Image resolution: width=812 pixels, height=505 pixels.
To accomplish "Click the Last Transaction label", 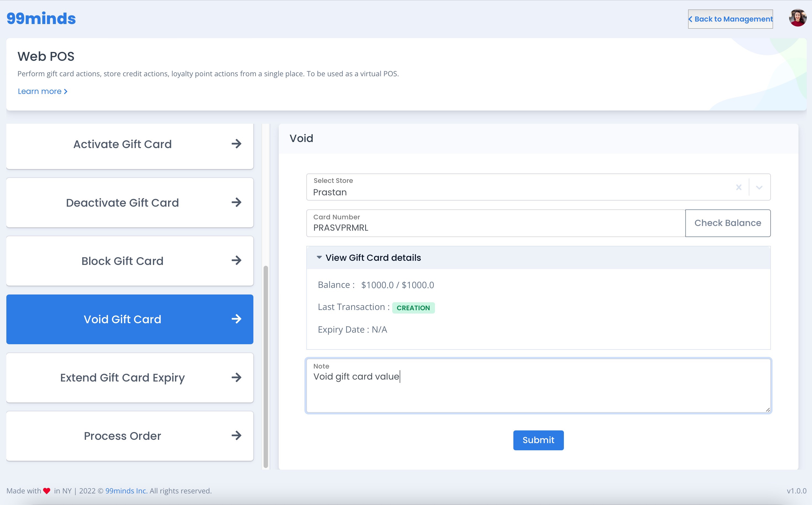I will [354, 307].
